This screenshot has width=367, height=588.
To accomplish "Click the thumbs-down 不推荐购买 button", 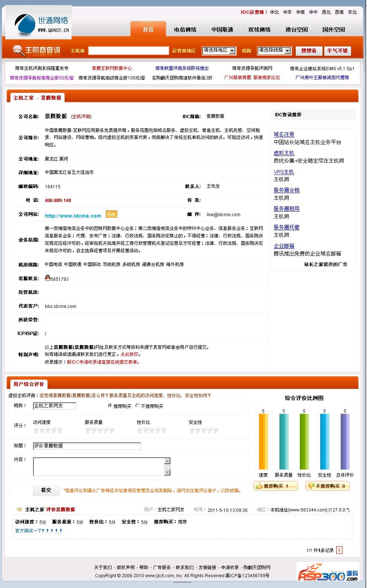I will (327, 486).
